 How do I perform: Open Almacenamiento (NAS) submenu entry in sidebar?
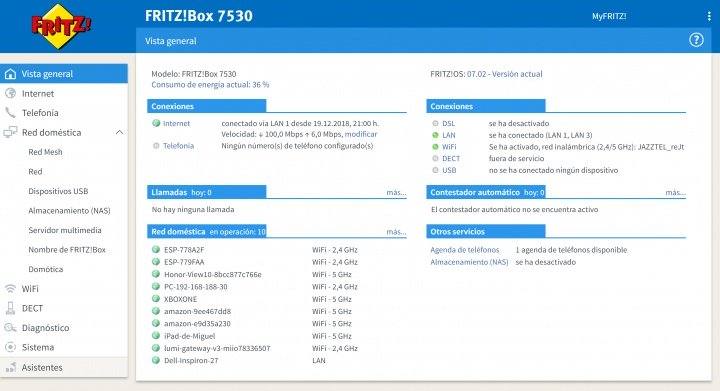pos(69,211)
